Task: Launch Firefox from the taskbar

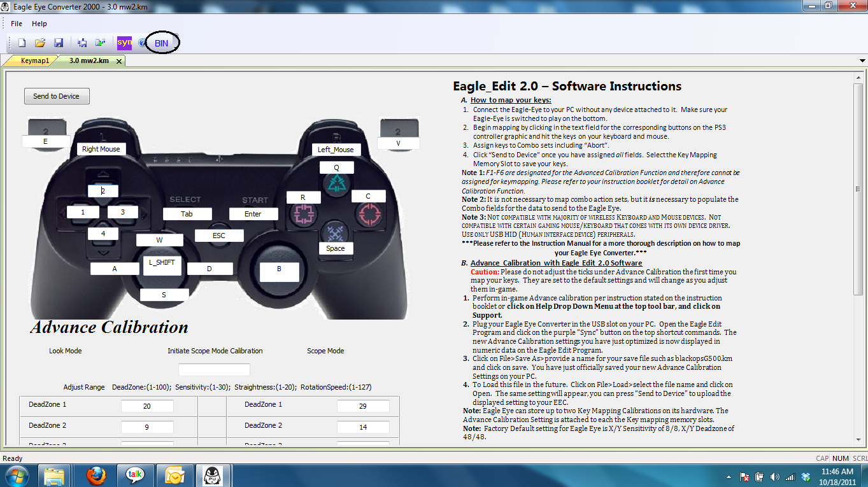Action: (x=96, y=476)
